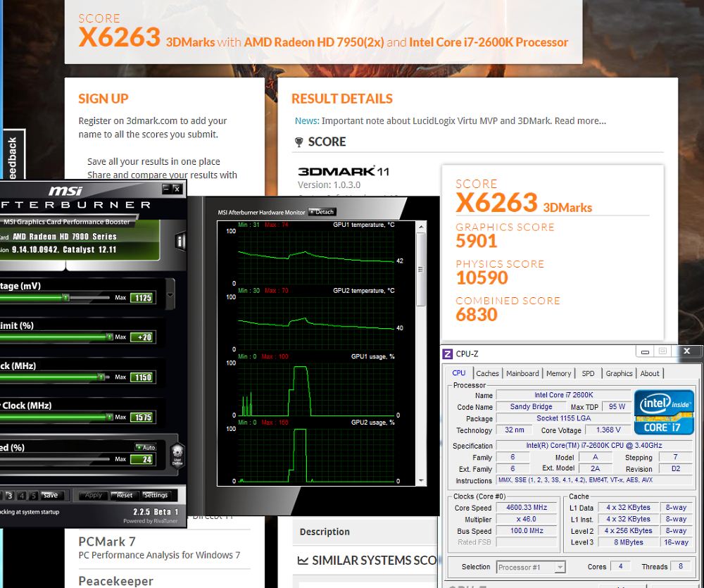
Task: Click the Bus Speed value 100.0 MHz
Action: [x=527, y=531]
